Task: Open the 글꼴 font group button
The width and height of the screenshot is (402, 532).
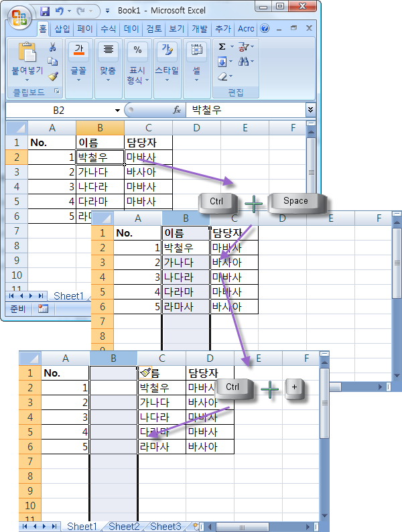Action: (78, 62)
